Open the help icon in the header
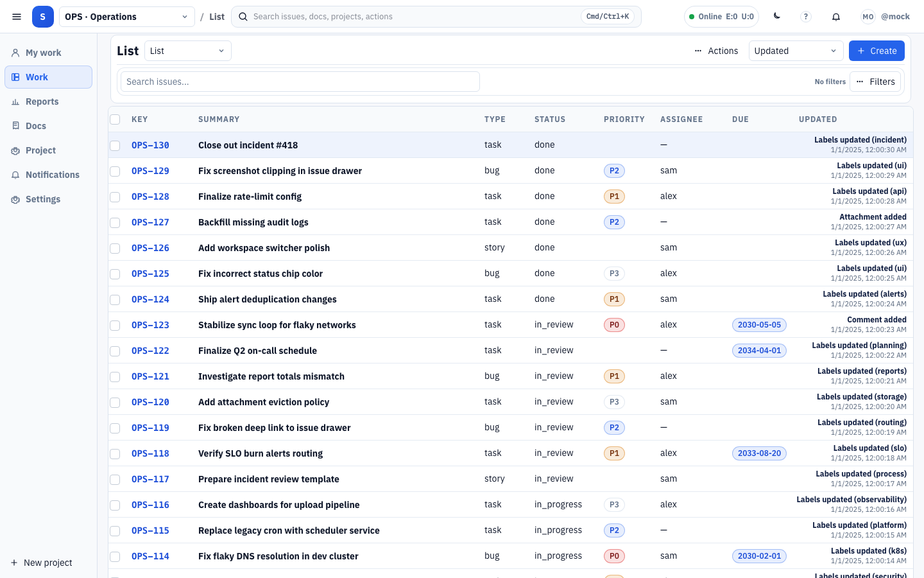 pyautogui.click(x=805, y=16)
